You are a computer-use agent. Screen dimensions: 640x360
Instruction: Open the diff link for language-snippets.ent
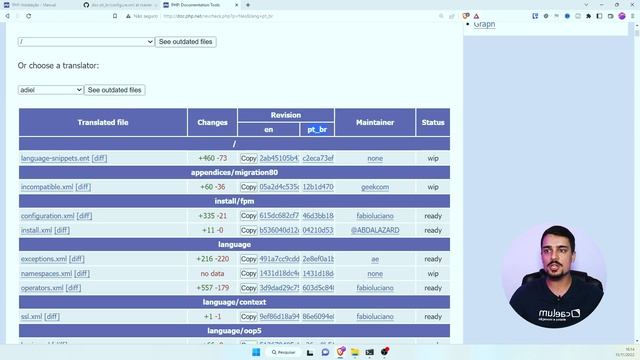click(x=99, y=158)
